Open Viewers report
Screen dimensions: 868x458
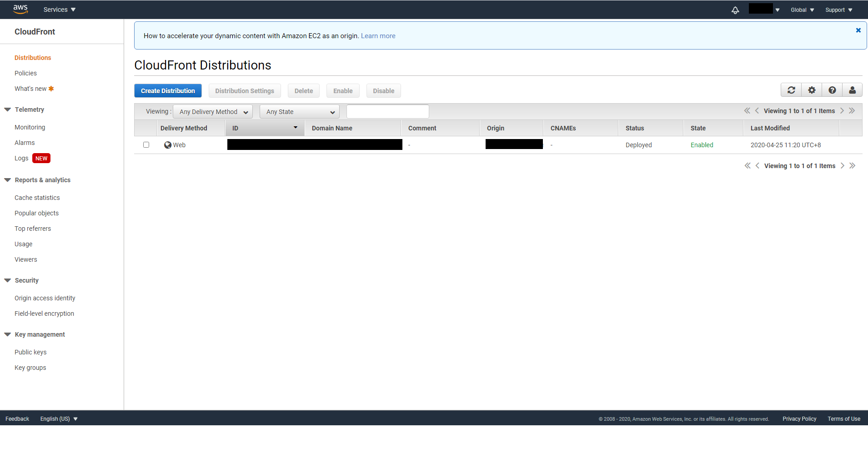[26, 259]
